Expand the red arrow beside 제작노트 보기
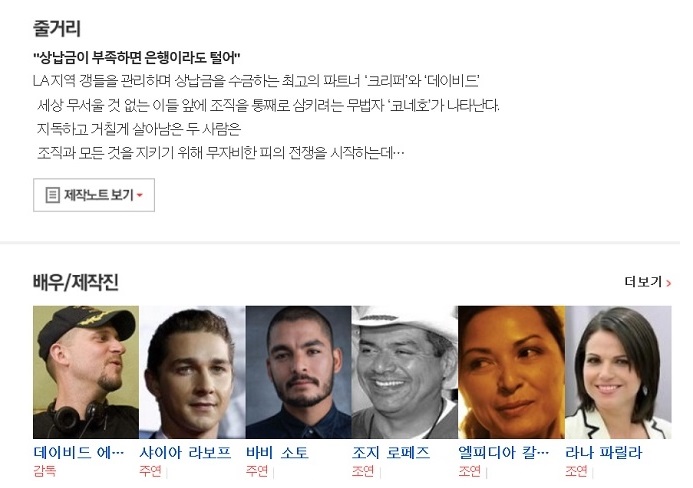This screenshot has width=693, height=488. 140,195
